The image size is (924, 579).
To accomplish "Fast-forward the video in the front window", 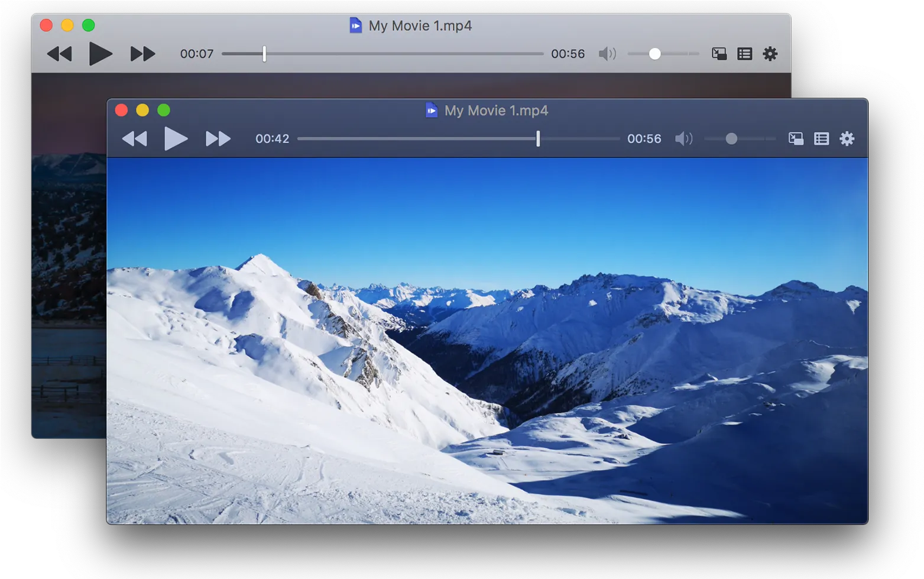I will point(218,139).
